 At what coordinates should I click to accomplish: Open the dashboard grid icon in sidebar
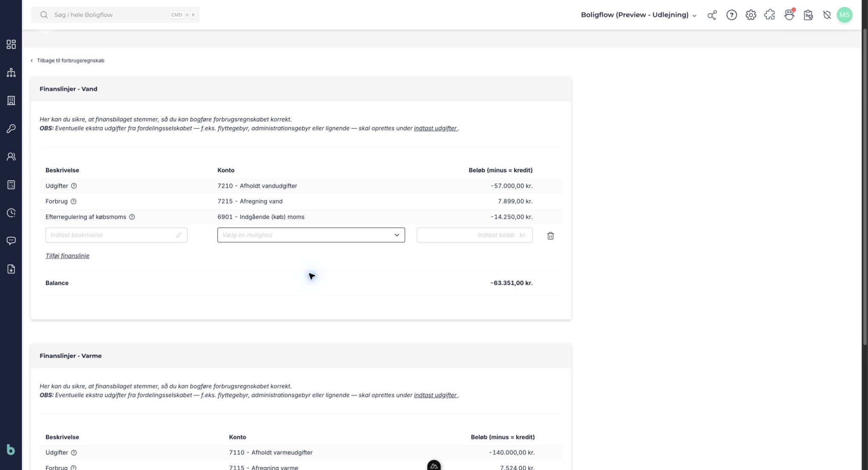[x=11, y=44]
